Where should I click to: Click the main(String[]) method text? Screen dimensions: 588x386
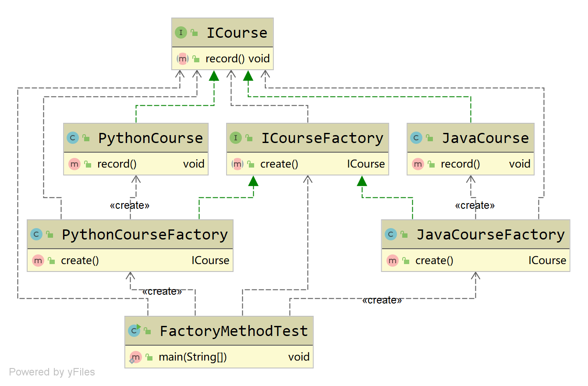coord(193,357)
